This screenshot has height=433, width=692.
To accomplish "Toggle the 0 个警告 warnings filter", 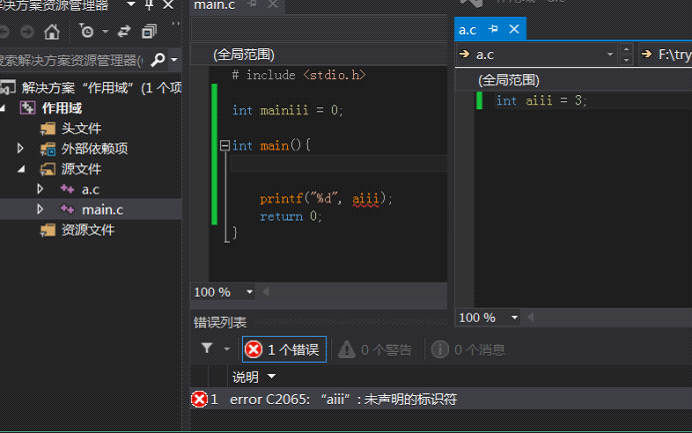I will (375, 350).
